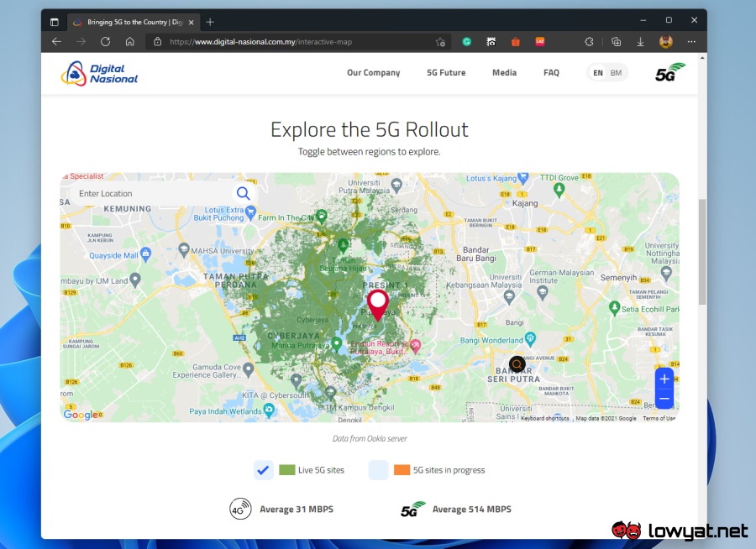Click the Digital Nasional logo
Image resolution: width=756 pixels, height=549 pixels.
coord(99,74)
